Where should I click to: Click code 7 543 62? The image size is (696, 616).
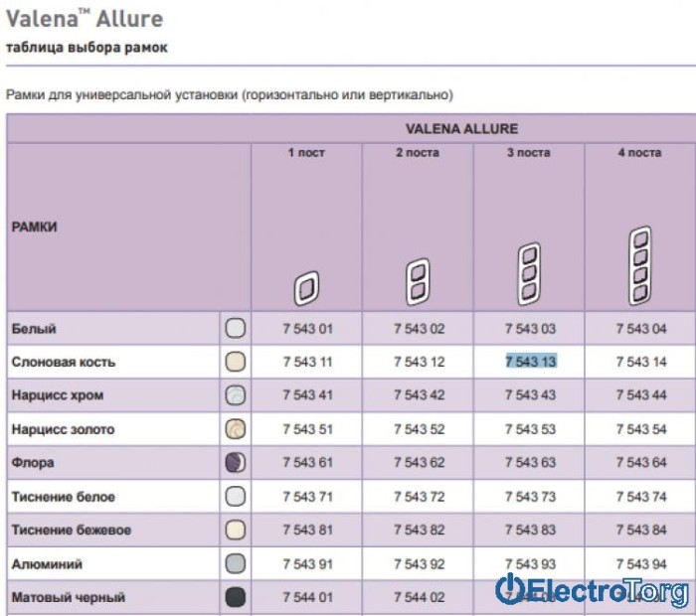tap(419, 462)
